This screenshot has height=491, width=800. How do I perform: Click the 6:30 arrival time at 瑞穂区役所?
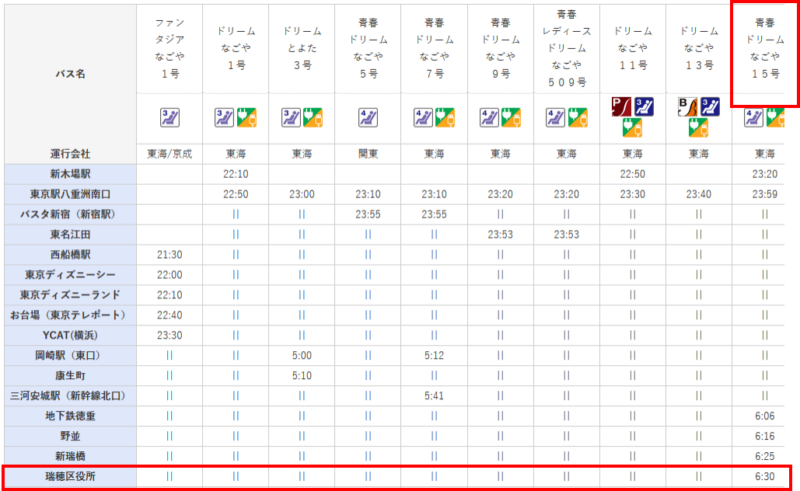click(x=765, y=476)
